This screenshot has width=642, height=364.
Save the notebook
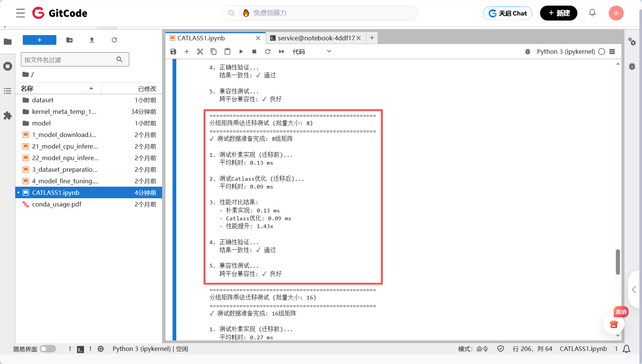[x=173, y=52]
